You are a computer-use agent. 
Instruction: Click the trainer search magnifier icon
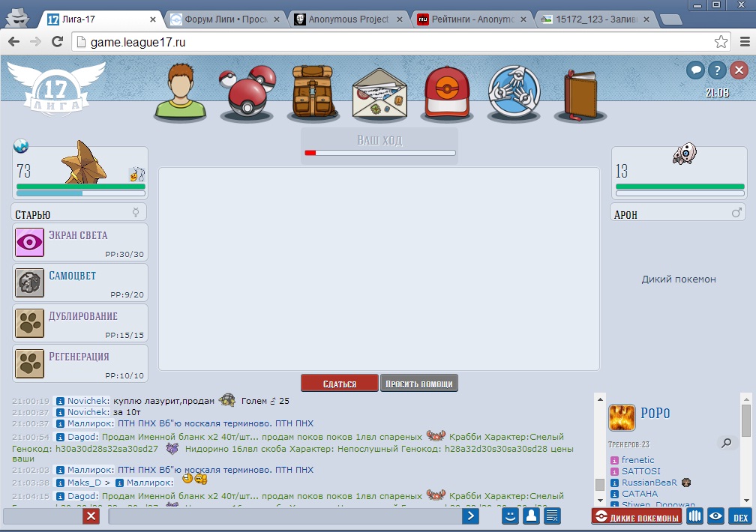pos(727,443)
